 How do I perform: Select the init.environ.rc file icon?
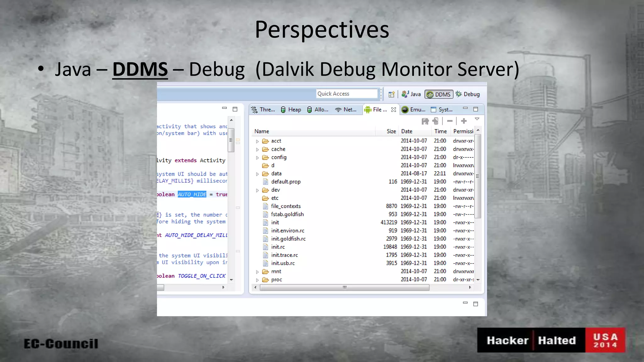click(x=266, y=231)
